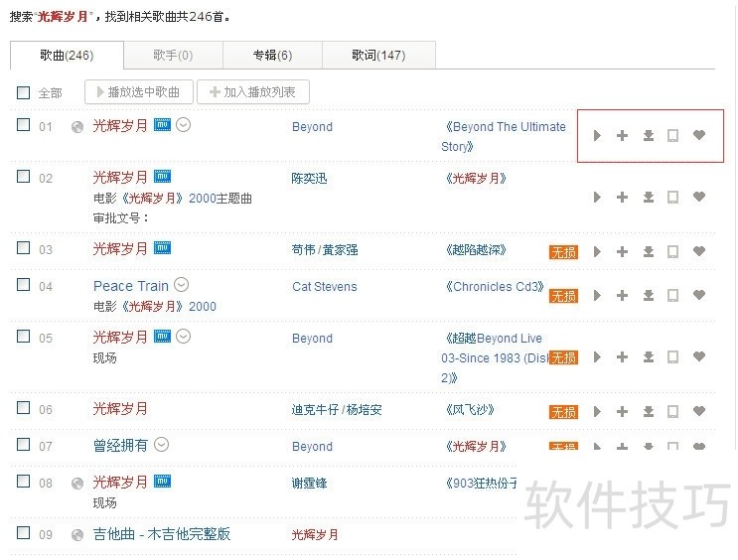Play Peace Train by Cat Stevens
Image resolution: width=738 pixels, height=560 pixels.
597,296
